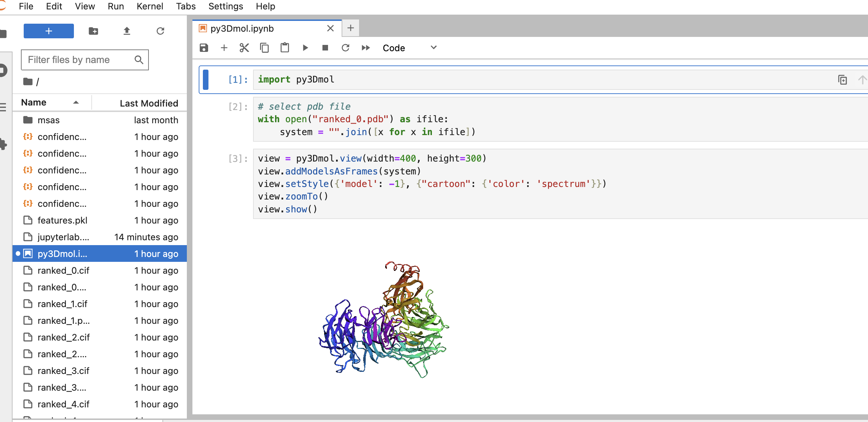This screenshot has height=422, width=868.
Task: Click the blue New Launcher plus button
Action: pyautogui.click(x=48, y=31)
